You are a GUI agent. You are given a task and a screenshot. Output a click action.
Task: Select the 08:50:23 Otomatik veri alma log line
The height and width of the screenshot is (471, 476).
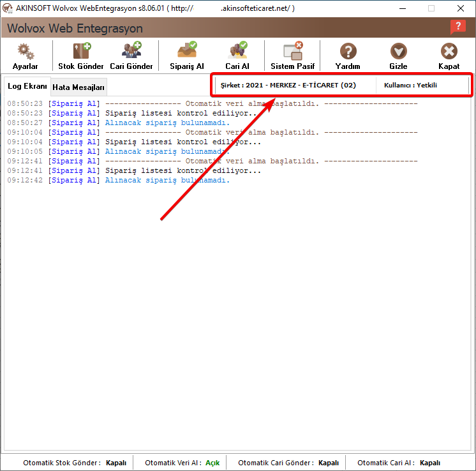coord(212,103)
